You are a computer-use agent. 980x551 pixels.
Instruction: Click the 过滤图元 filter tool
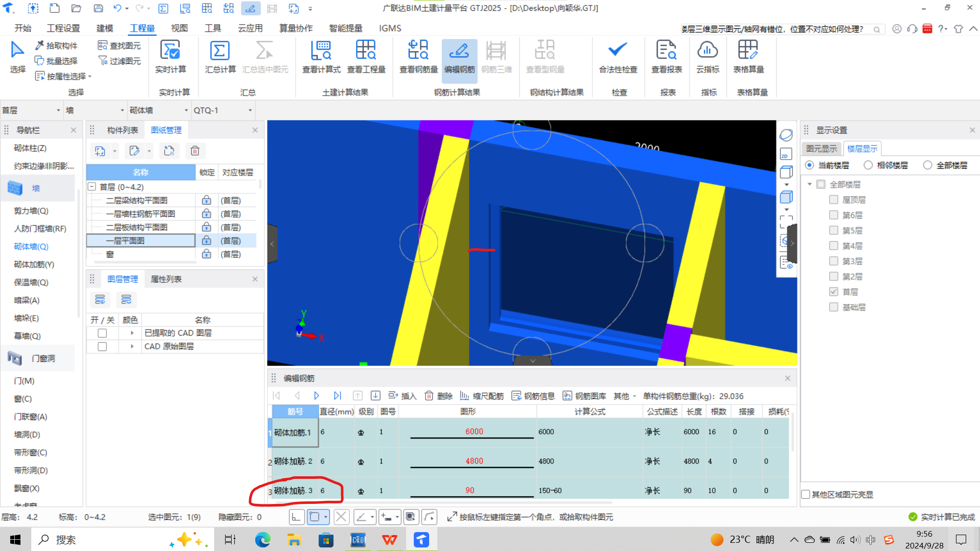click(x=119, y=61)
